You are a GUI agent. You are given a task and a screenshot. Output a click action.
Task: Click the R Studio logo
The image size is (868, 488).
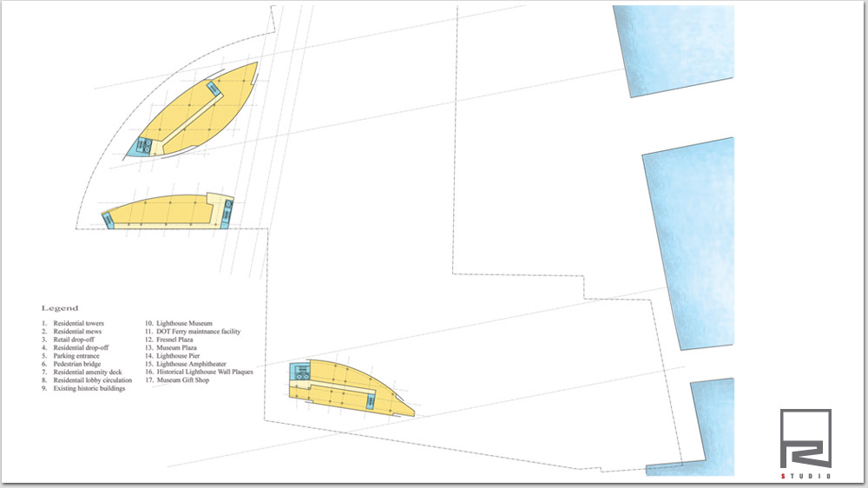(806, 444)
